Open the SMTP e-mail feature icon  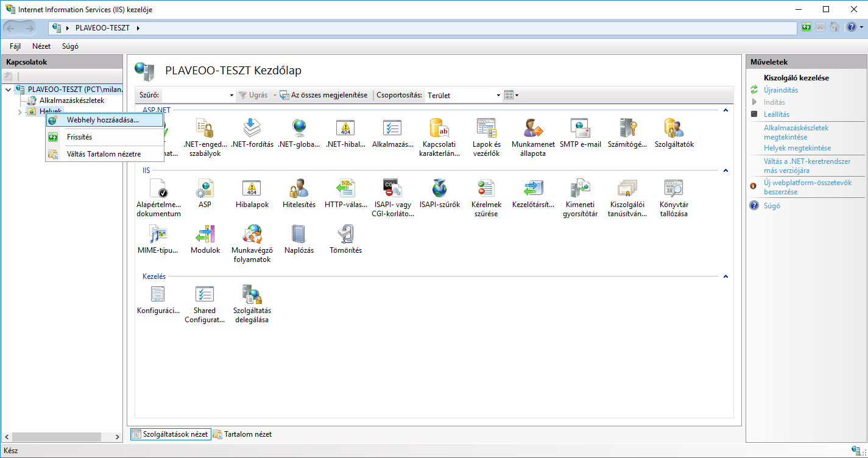pyautogui.click(x=580, y=128)
